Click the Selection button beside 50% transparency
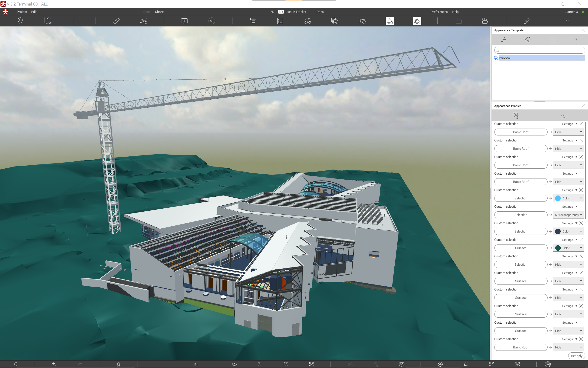588x368 pixels. tap(521, 215)
